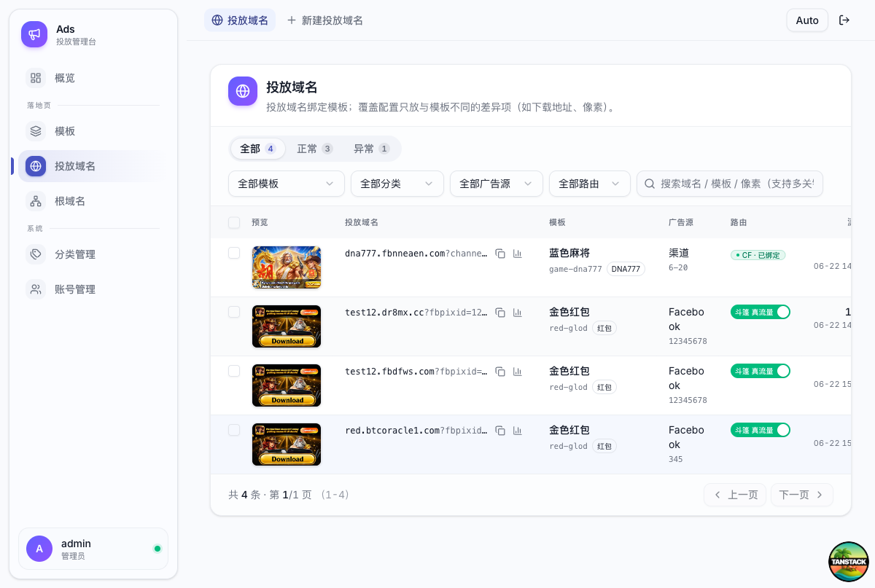The height and width of the screenshot is (588, 875).
Task: Open 根域名 in the sidebar
Action: 89,201
